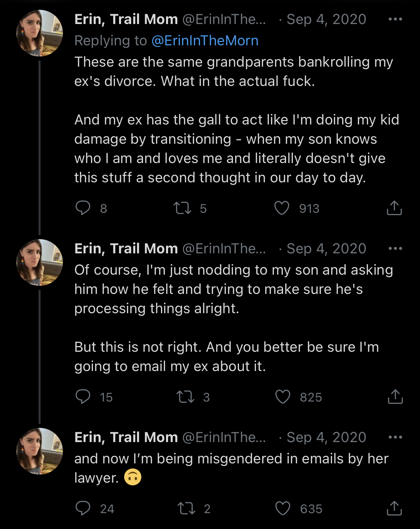The image size is (420, 529).
Task: Retweet the misgendered in emails tweet
Action: pyautogui.click(x=186, y=508)
